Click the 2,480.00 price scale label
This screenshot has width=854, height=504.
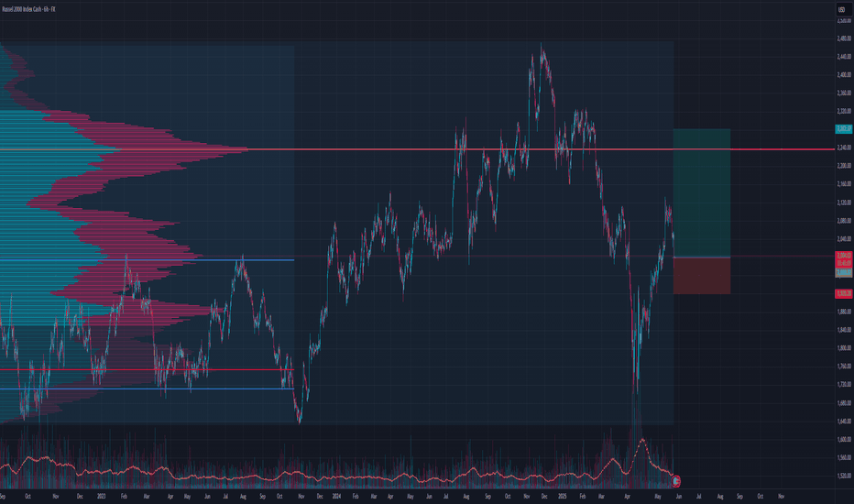(844, 38)
